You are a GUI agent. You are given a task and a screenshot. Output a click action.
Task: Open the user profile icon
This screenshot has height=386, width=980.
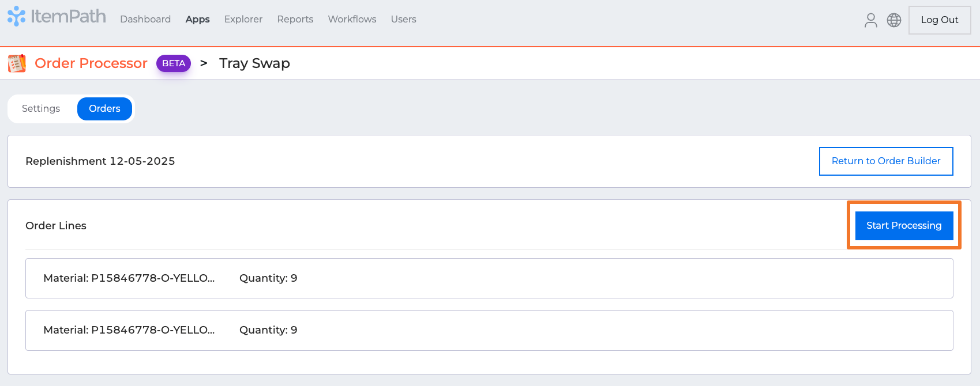click(x=870, y=20)
